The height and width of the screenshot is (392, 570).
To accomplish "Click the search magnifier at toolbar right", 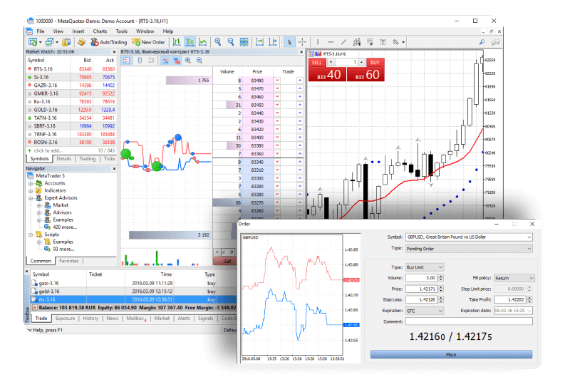I will [482, 42].
